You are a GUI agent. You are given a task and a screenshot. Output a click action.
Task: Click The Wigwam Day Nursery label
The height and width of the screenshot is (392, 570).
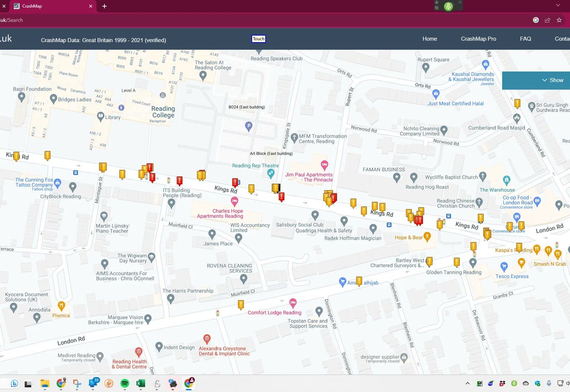tap(132, 258)
